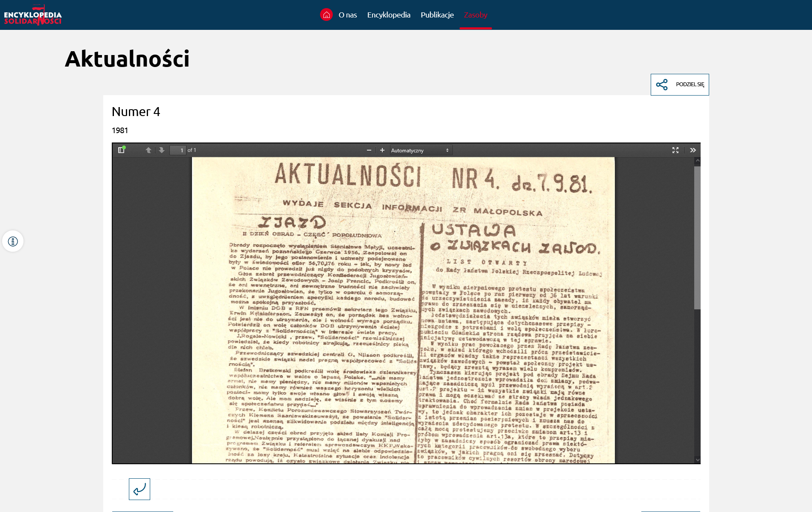Click the Encyklopedia Solidarności logo
This screenshot has height=512, width=812.
[33, 15]
